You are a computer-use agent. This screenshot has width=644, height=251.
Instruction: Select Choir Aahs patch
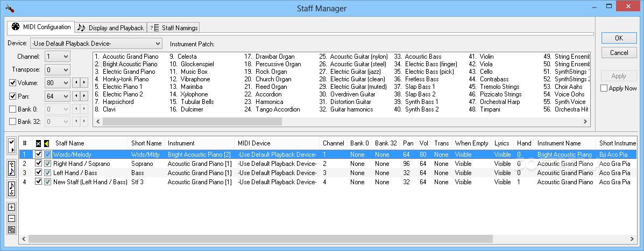coord(563,87)
